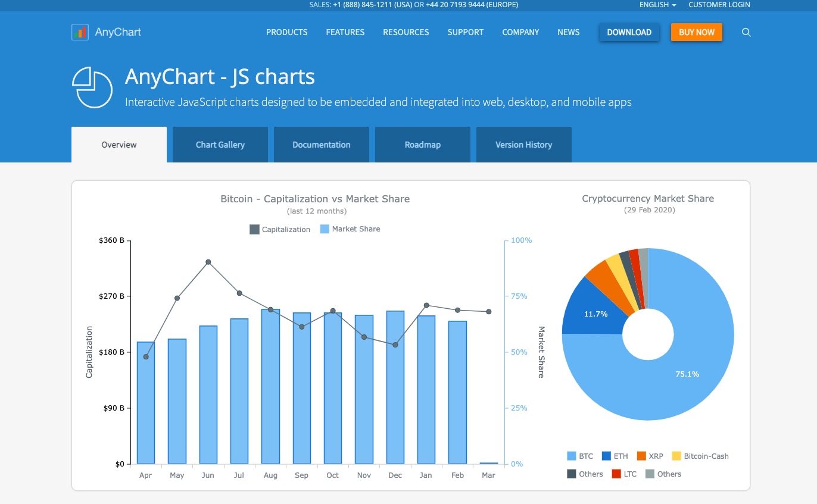Click the DOWNLOAD button
817x504 pixels.
pos(629,32)
